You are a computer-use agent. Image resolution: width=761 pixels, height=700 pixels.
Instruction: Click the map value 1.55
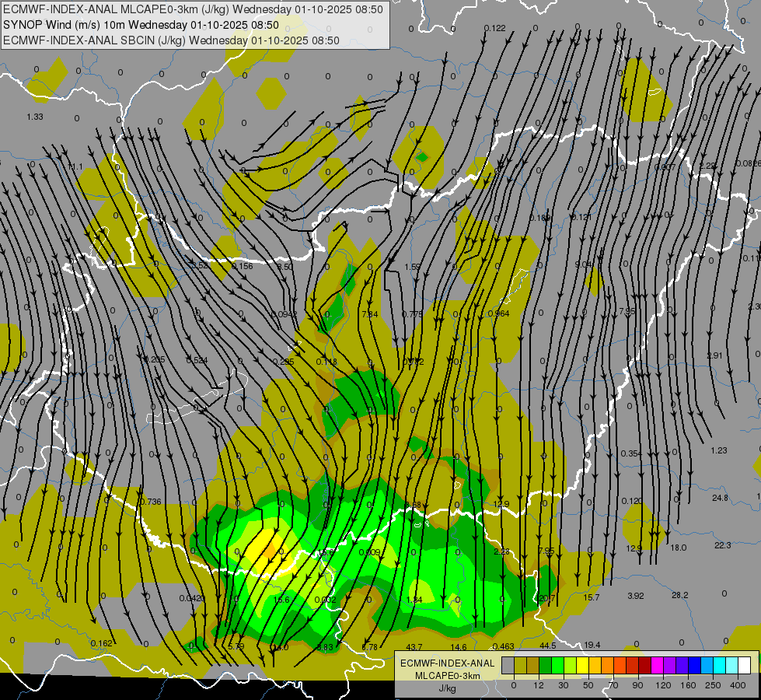point(413,267)
